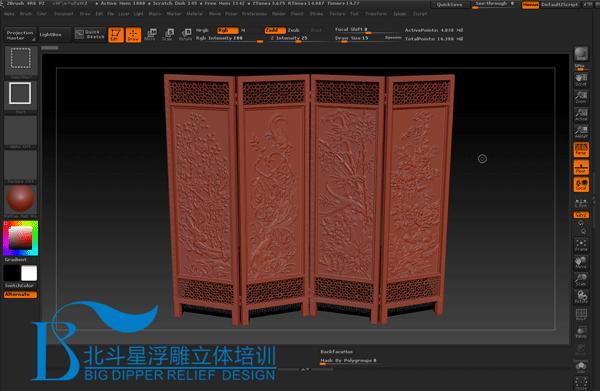The width and height of the screenshot is (600, 391).
Task: Toggle Persp perspective view
Action: coord(581,150)
